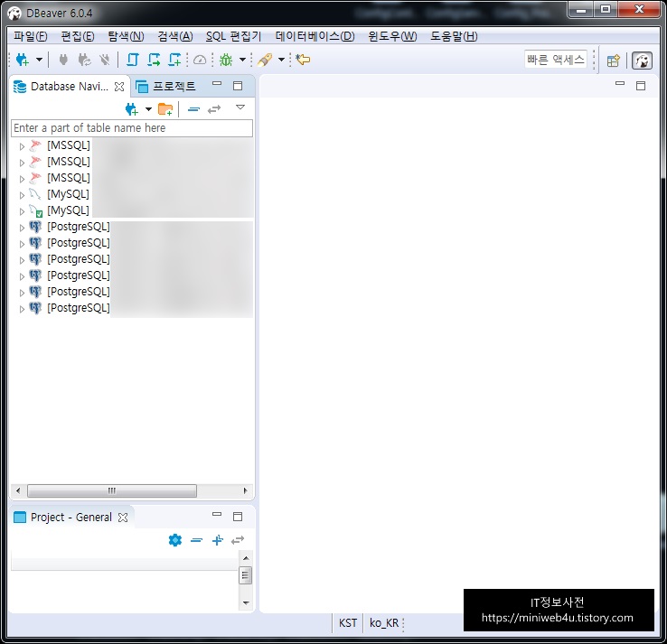Screen dimensions: 667x644
Task: Click the navigator horizontal scrollbar left arrow
Action: (18, 490)
